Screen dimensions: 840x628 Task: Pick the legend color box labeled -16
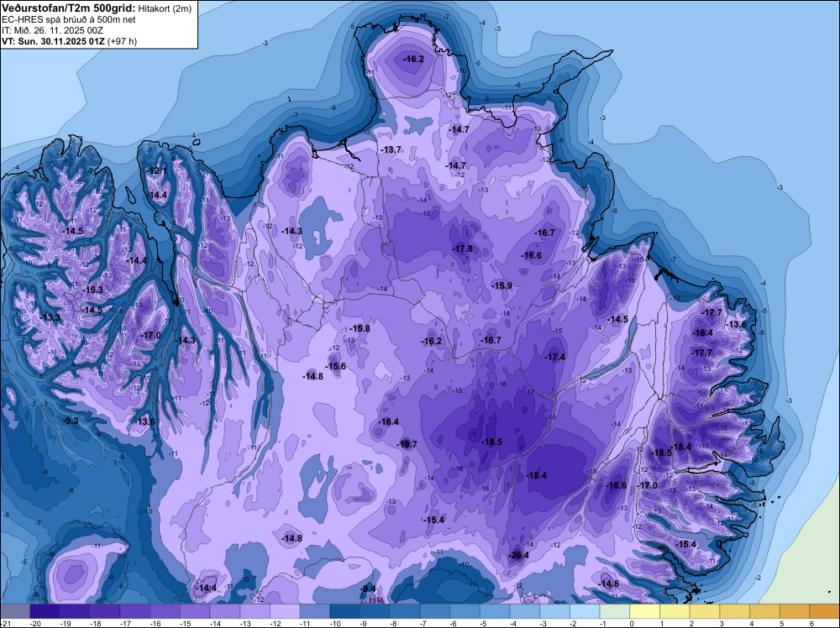tap(165, 611)
